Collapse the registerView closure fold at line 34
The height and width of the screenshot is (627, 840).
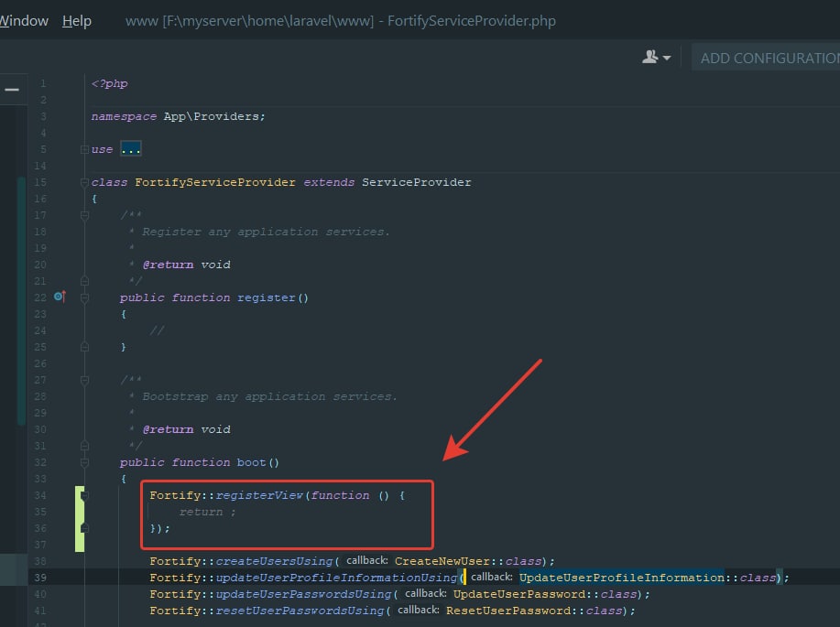pos(84,495)
